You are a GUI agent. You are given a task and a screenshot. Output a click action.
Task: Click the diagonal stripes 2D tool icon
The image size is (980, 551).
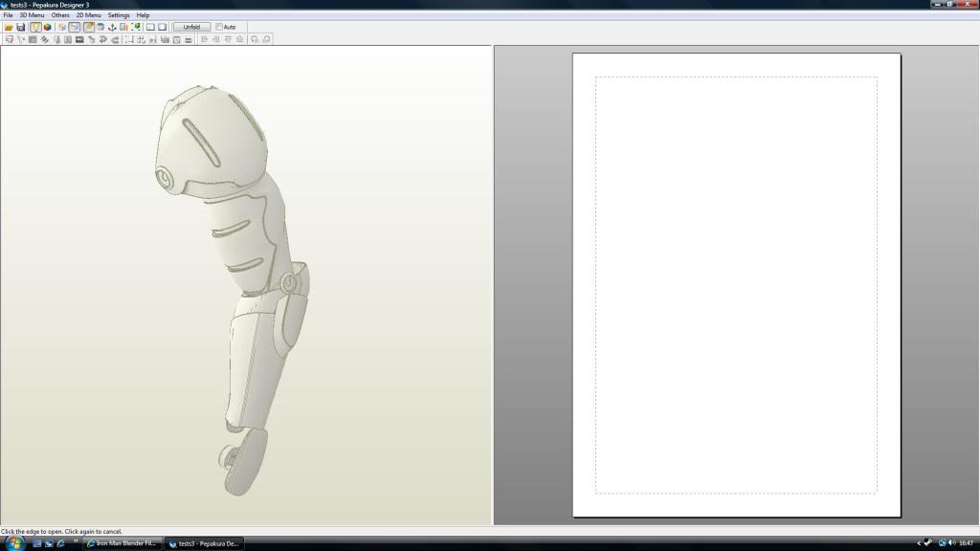coord(44,39)
